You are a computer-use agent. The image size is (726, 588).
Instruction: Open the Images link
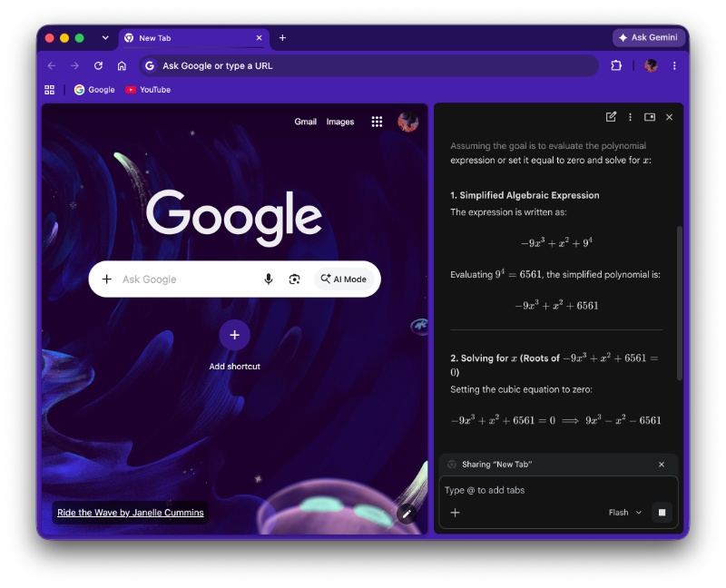pyautogui.click(x=339, y=122)
